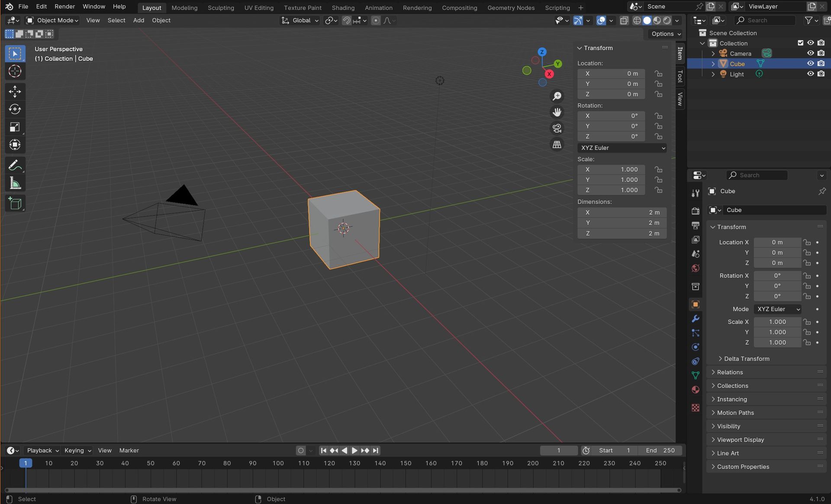Hide the Light in viewport eye icon

[811, 74]
